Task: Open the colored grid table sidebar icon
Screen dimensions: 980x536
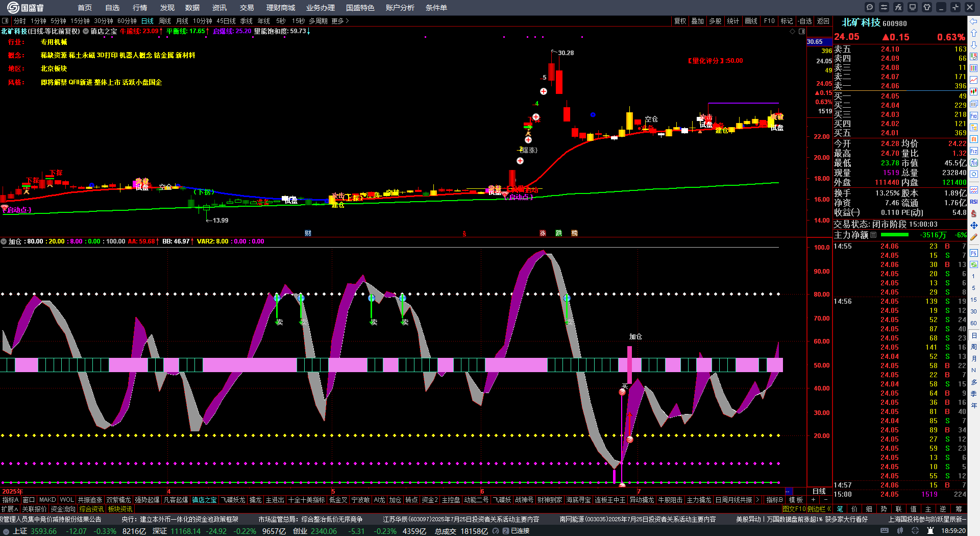Action: [974, 68]
